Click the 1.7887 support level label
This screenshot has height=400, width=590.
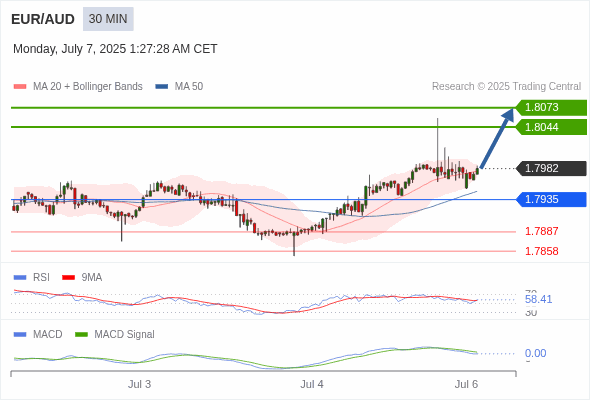(541, 231)
